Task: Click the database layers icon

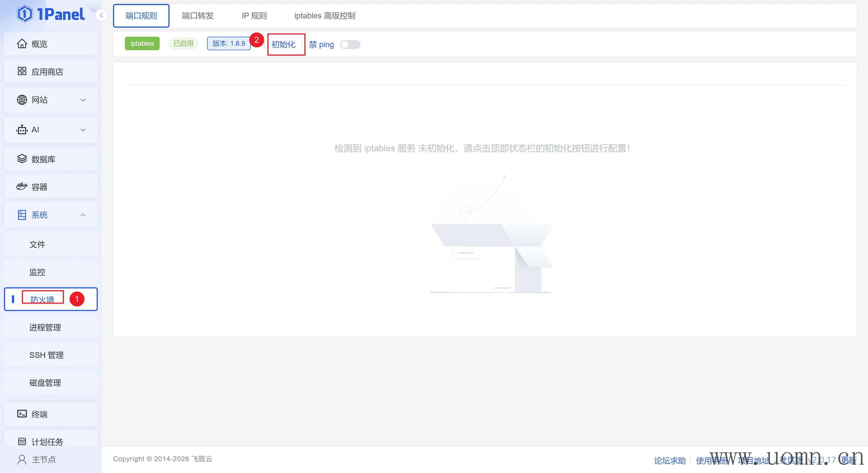Action: [22, 159]
